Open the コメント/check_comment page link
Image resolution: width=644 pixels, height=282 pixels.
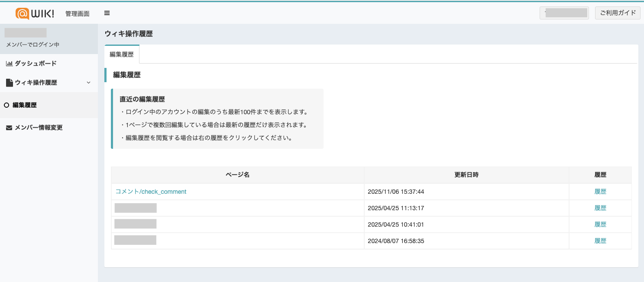151,192
